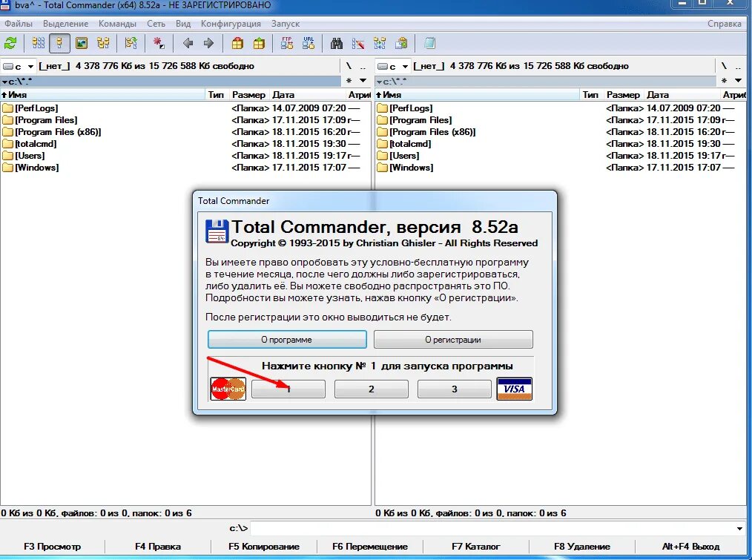The image size is (752, 560).
Task: Click F7 Каталог button
Action: [x=476, y=547]
